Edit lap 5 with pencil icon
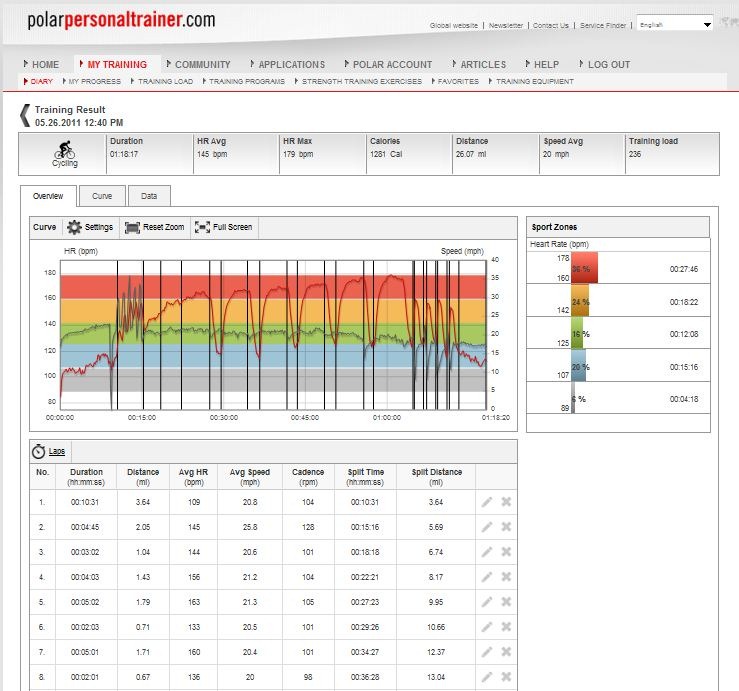Viewport: 739px width, 691px height. click(x=487, y=602)
